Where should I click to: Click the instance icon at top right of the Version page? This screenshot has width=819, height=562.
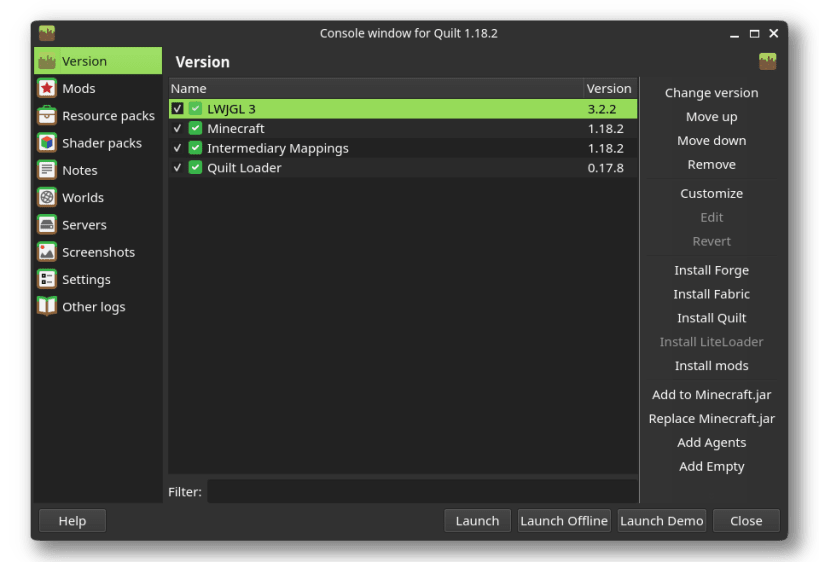click(x=767, y=62)
